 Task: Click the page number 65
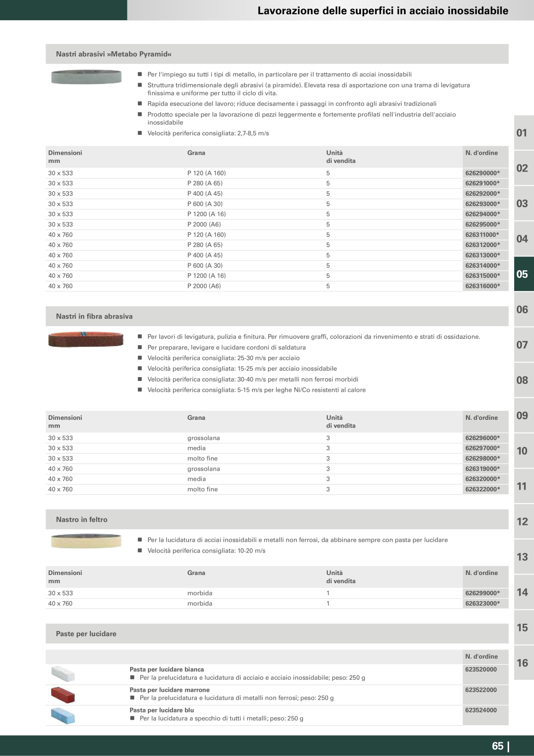coord(498,746)
